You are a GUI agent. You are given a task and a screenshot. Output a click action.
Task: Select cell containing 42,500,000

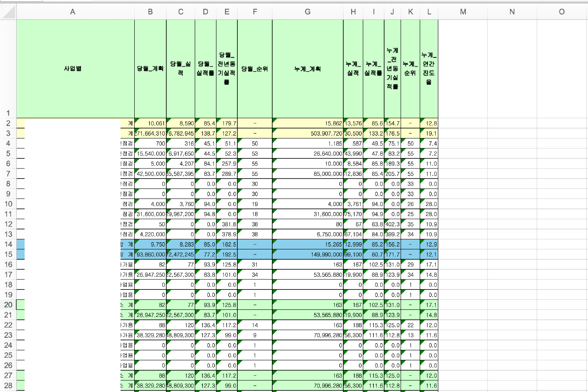coord(150,174)
